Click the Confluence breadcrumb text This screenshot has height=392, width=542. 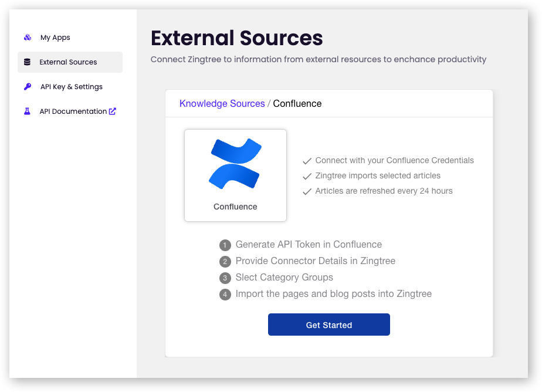[x=297, y=103]
